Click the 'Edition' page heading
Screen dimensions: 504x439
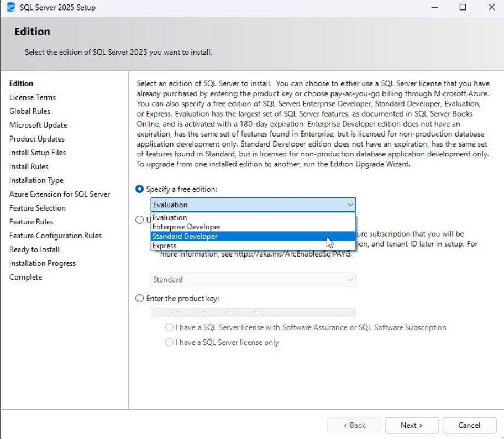pos(32,32)
